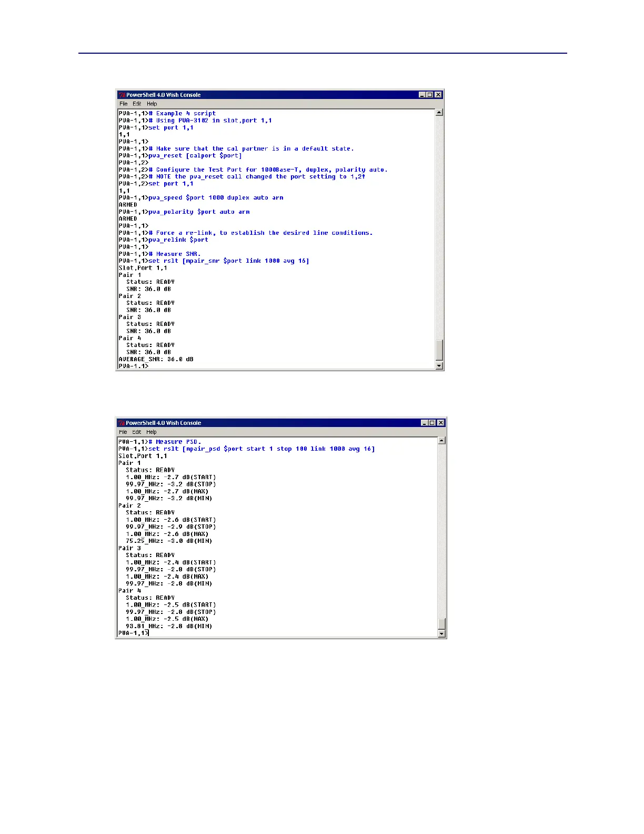Open Edit menu in bottom console window

137,432
